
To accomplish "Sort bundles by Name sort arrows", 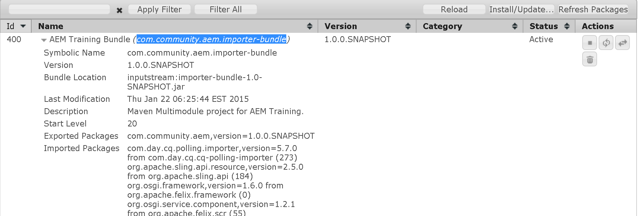I will [x=309, y=26].
